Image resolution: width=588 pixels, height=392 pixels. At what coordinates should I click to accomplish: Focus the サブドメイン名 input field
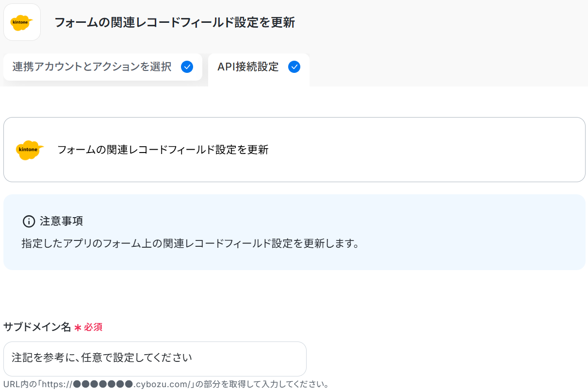click(155, 358)
